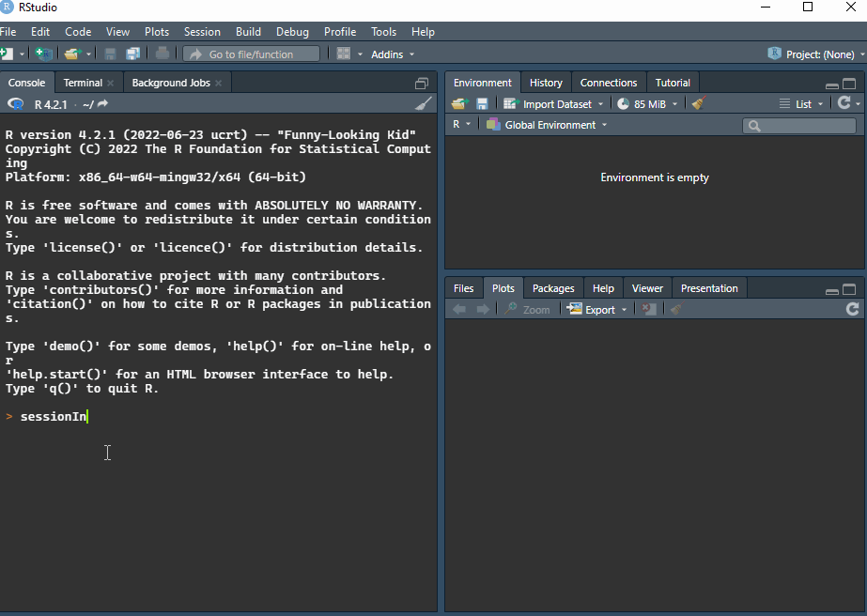This screenshot has width=867, height=616.
Task: Switch to the Environment tab
Action: pyautogui.click(x=482, y=83)
